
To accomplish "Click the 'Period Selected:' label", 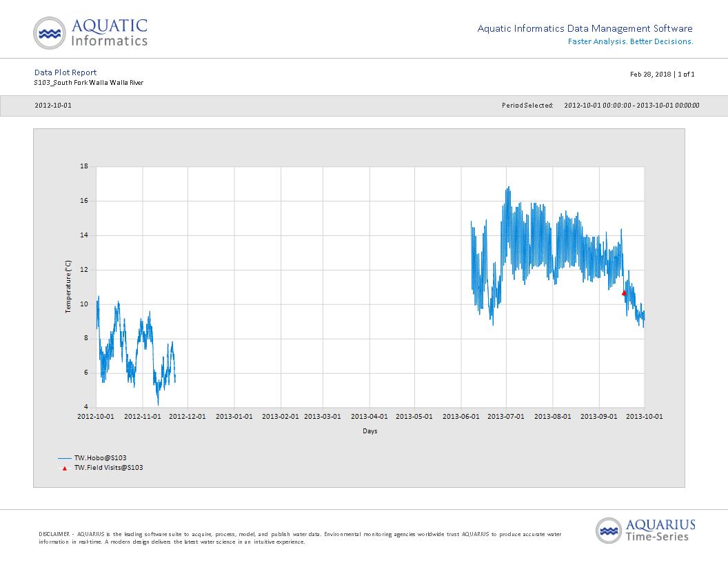I will [527, 106].
